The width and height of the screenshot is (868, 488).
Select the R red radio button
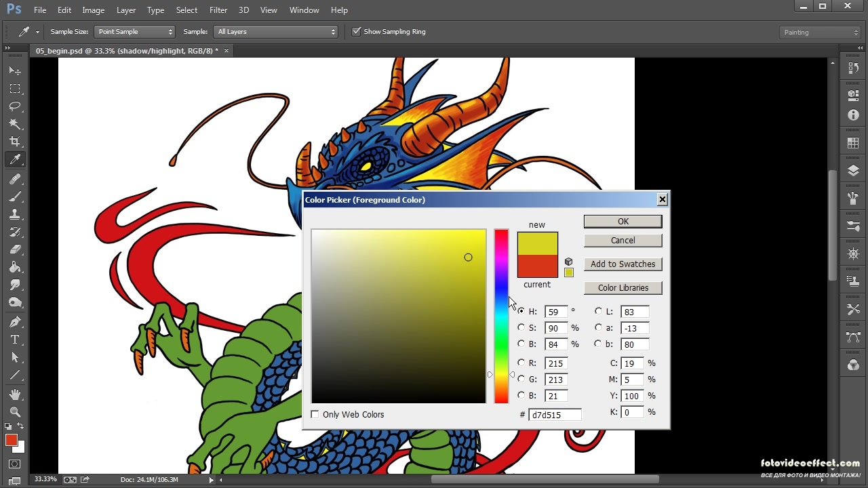point(521,363)
